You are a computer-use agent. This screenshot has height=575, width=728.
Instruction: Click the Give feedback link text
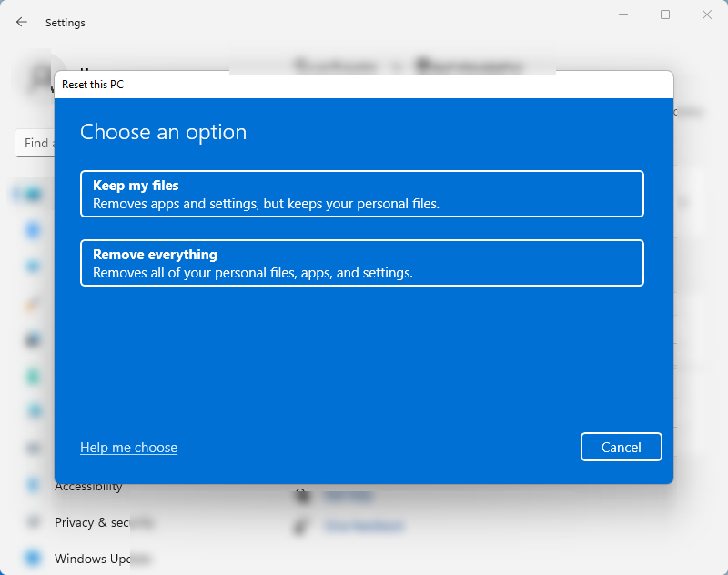coord(363,526)
